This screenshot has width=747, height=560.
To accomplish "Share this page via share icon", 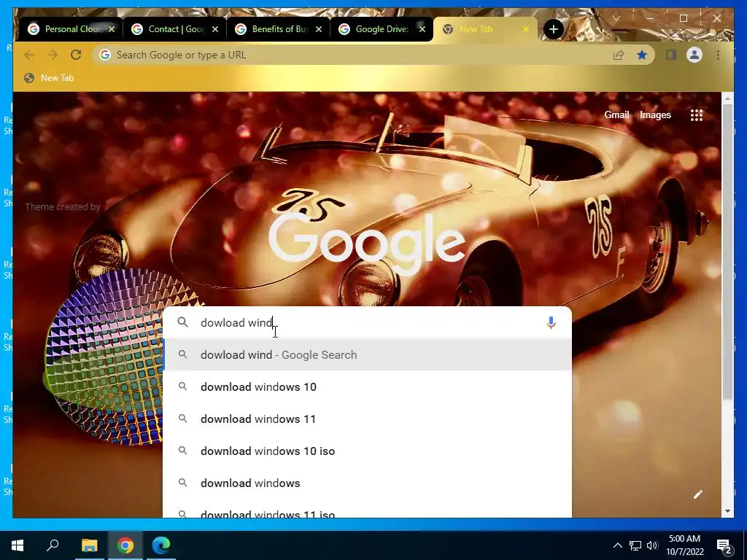I will (619, 55).
